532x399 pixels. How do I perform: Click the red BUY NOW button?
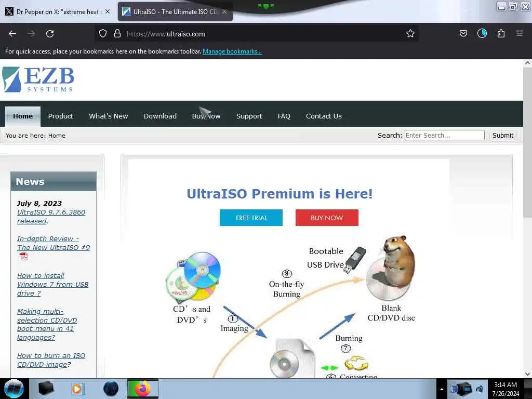[327, 218]
